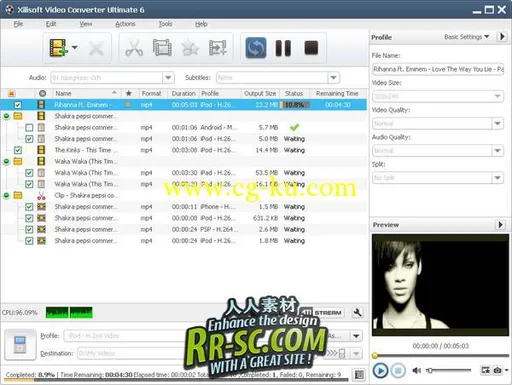Collapse the Shakira pepsi commercial group
Viewport: 512px width, 385px height.
pyautogui.click(x=6, y=116)
